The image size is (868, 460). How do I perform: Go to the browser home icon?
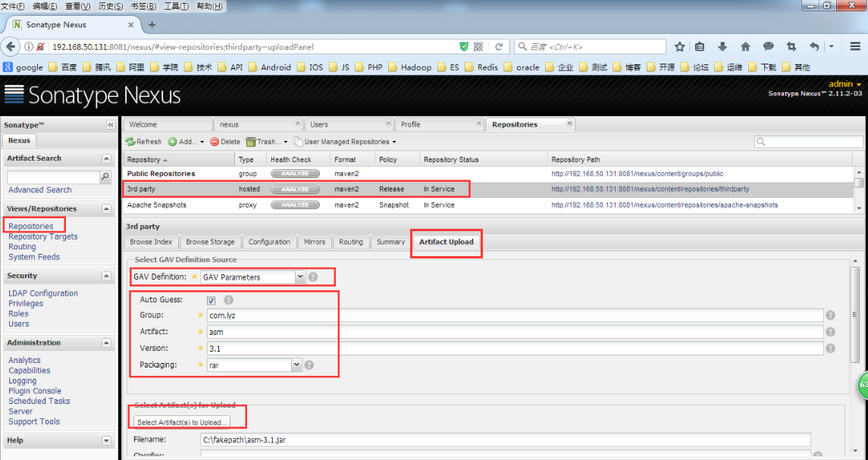point(745,47)
